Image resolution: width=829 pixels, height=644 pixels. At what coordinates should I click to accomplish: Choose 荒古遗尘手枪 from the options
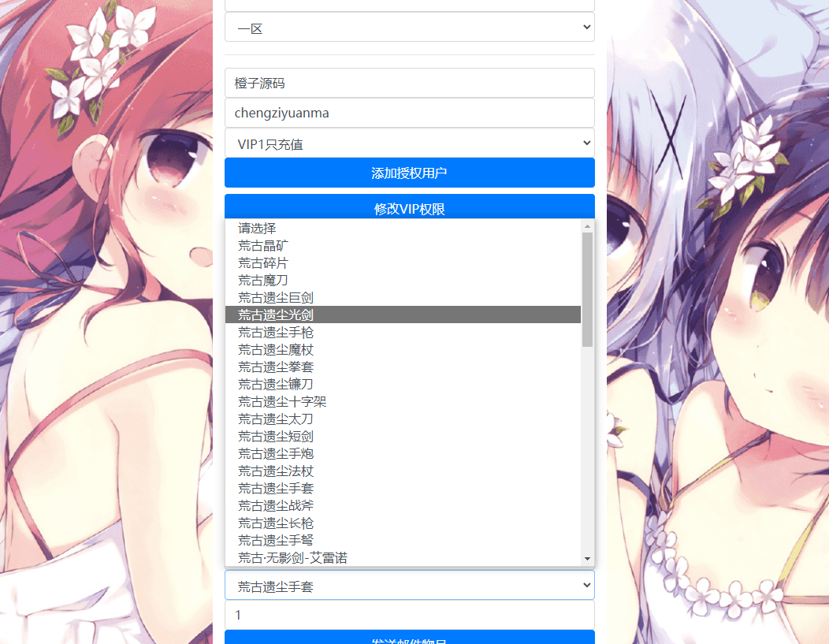click(402, 332)
